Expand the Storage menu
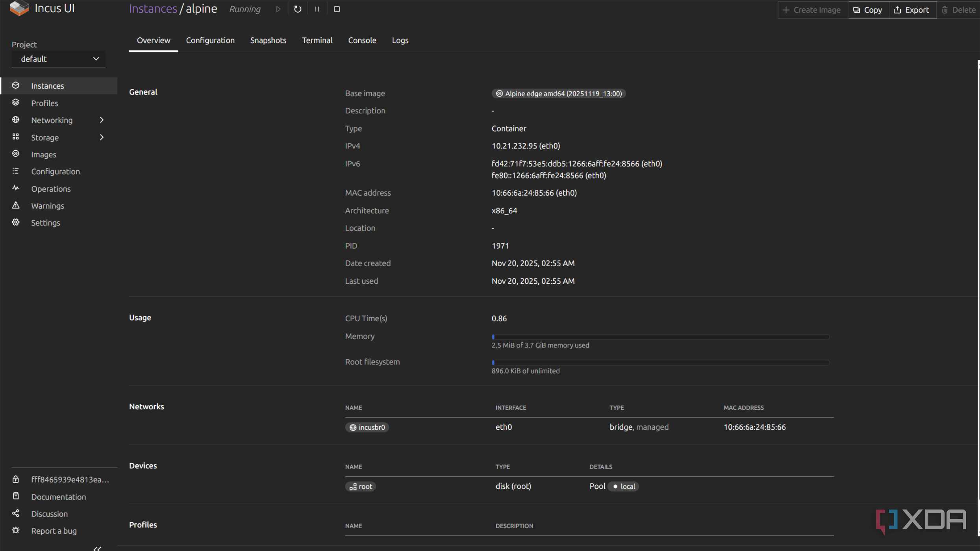980x551 pixels. coord(59,137)
